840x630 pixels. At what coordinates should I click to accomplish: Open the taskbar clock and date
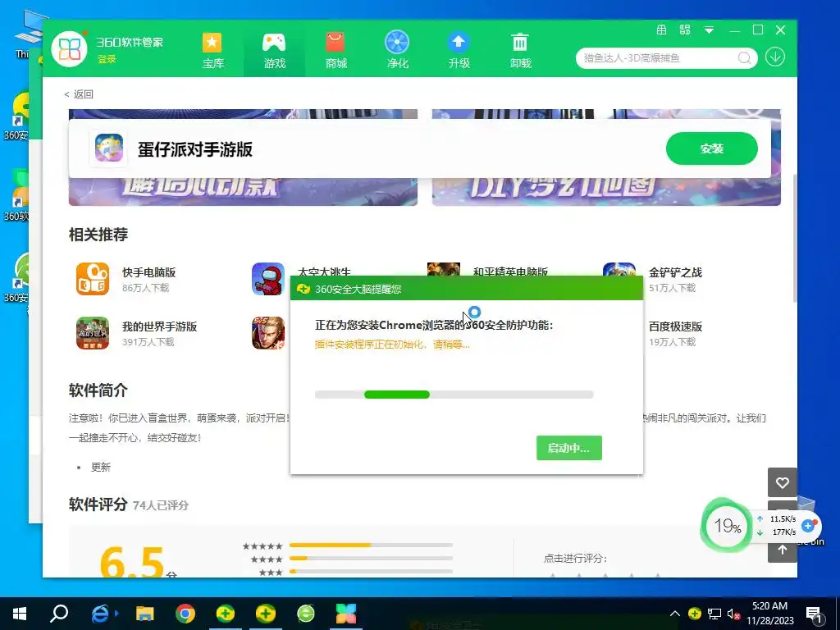(769, 614)
